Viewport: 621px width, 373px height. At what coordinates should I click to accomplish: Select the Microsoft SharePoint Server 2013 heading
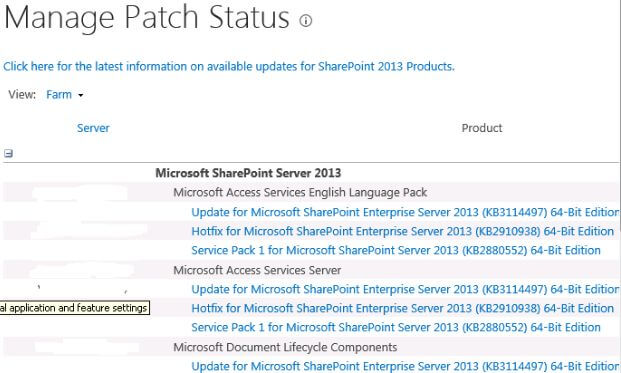[248, 173]
